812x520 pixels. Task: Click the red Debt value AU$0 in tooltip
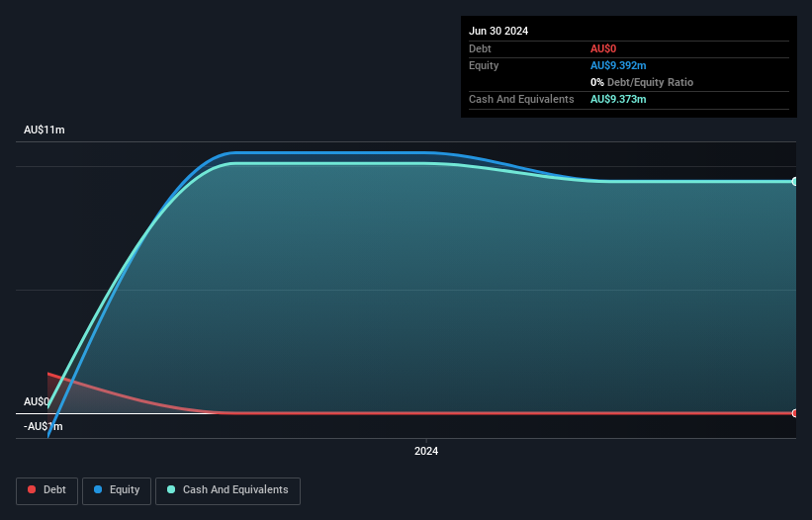(603, 48)
